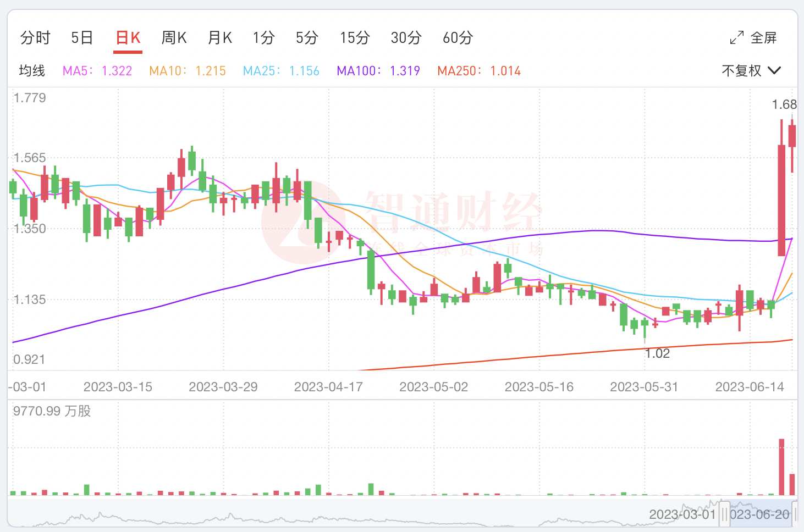This screenshot has width=804, height=532.
Task: Toggle the MA250 moving average line
Action: tap(478, 70)
